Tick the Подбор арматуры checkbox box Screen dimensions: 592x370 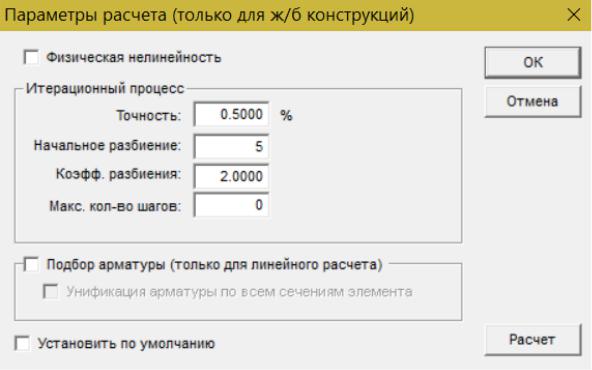point(31,264)
